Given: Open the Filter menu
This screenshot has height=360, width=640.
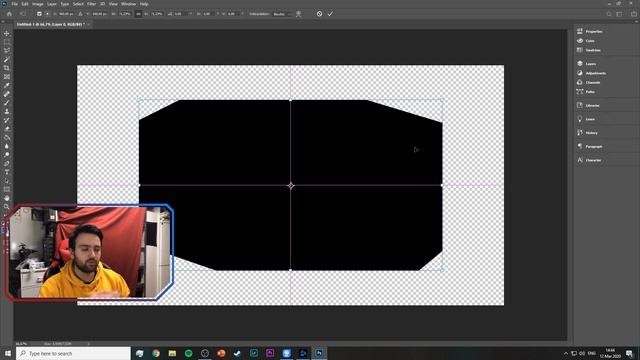Looking at the screenshot, I should [91, 4].
